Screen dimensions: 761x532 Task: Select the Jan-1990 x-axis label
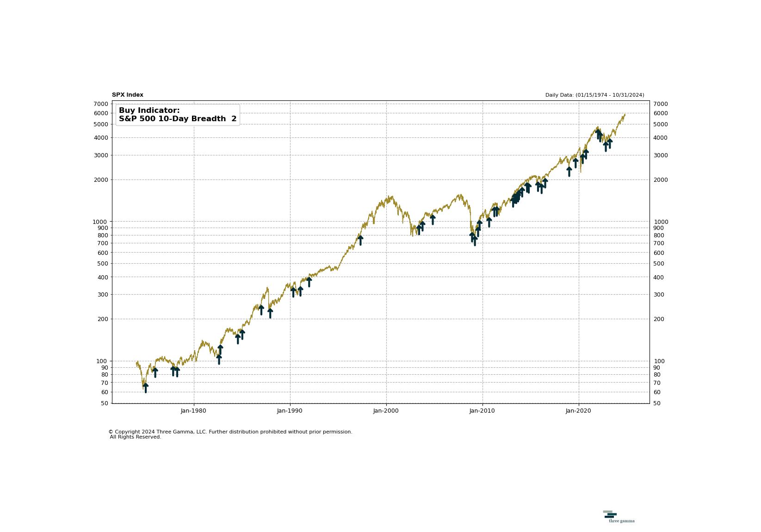click(x=290, y=411)
